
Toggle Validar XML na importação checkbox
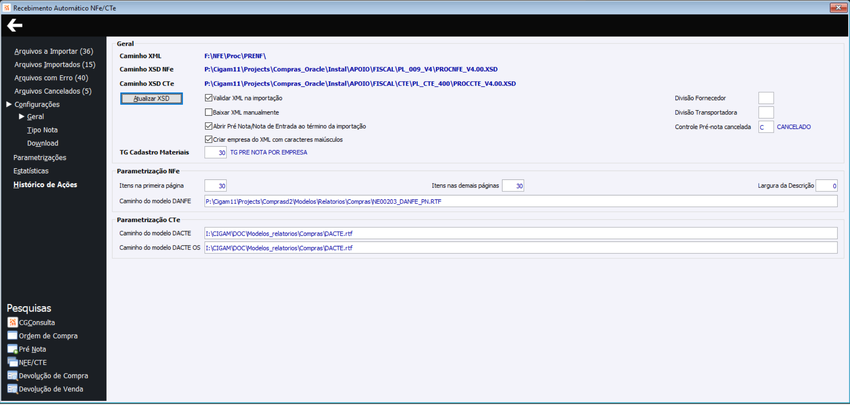point(208,98)
